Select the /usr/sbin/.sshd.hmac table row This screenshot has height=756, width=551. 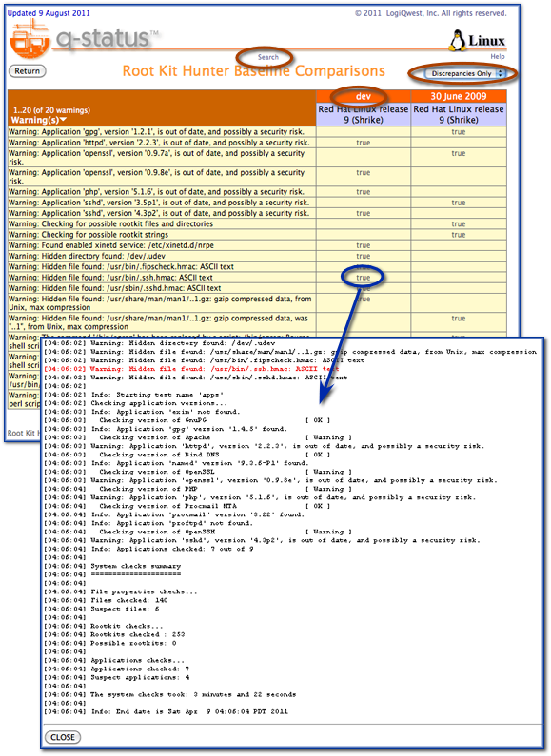[x=257, y=288]
